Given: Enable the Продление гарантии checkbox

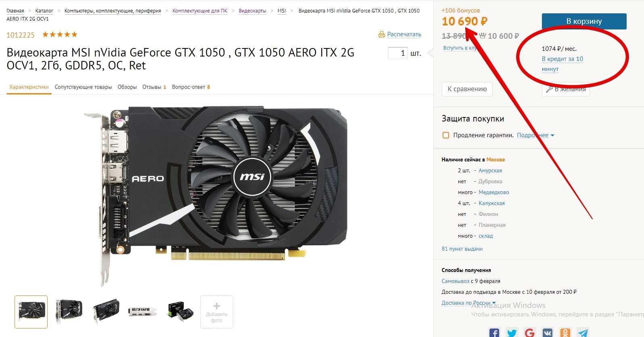Looking at the screenshot, I should coord(446,135).
